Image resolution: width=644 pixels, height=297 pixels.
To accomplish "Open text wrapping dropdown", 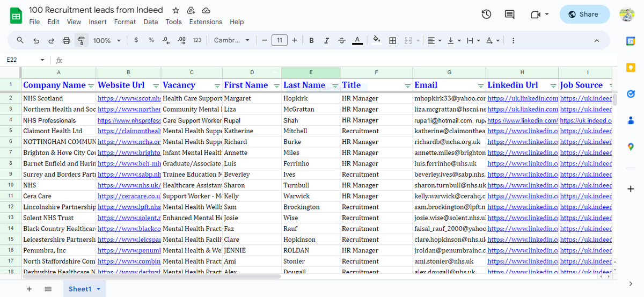I will pos(473,40).
